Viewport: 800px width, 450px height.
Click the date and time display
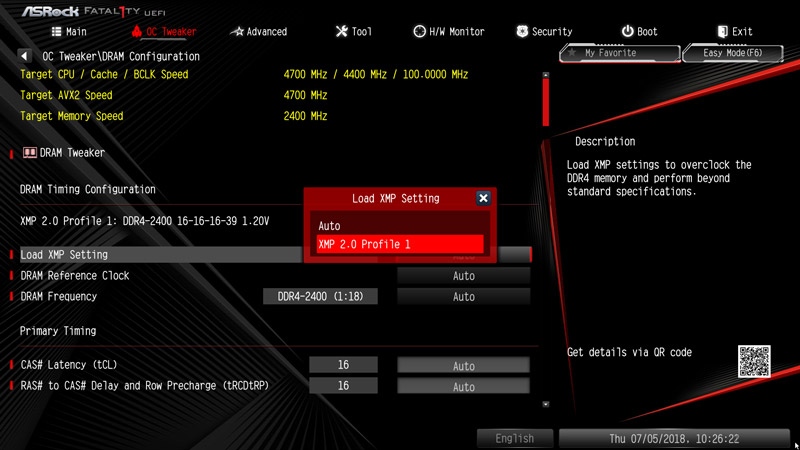(x=674, y=438)
